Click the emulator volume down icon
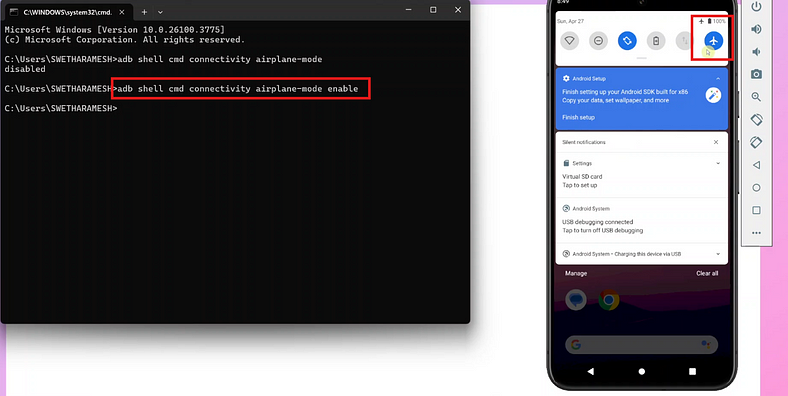Viewport: 788px width, 396px height. pyautogui.click(x=756, y=52)
